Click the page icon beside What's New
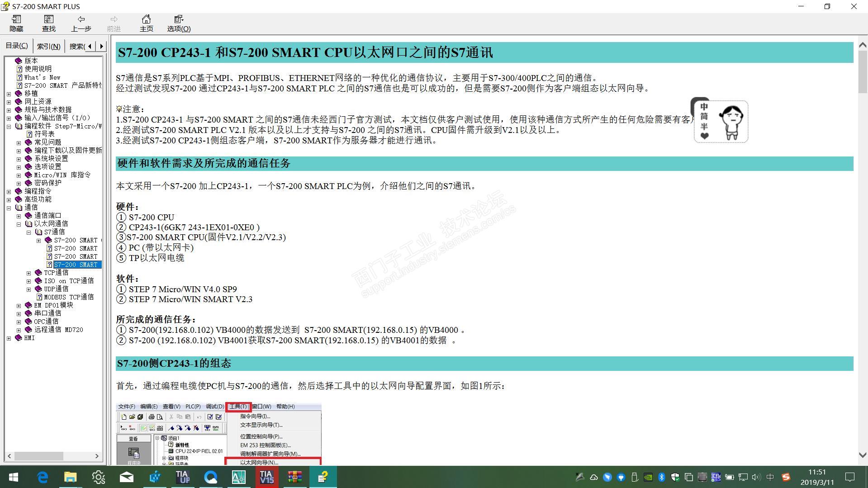Viewport: 868px width, 488px height. [x=19, y=77]
